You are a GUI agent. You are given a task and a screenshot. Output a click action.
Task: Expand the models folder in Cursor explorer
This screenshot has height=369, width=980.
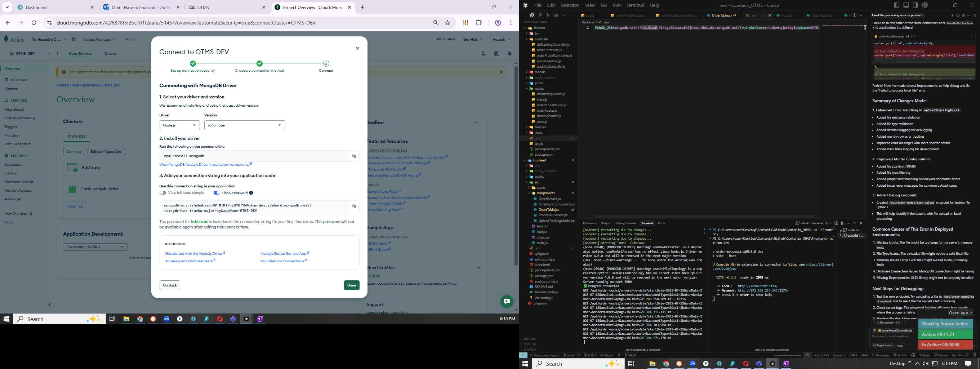540,72
